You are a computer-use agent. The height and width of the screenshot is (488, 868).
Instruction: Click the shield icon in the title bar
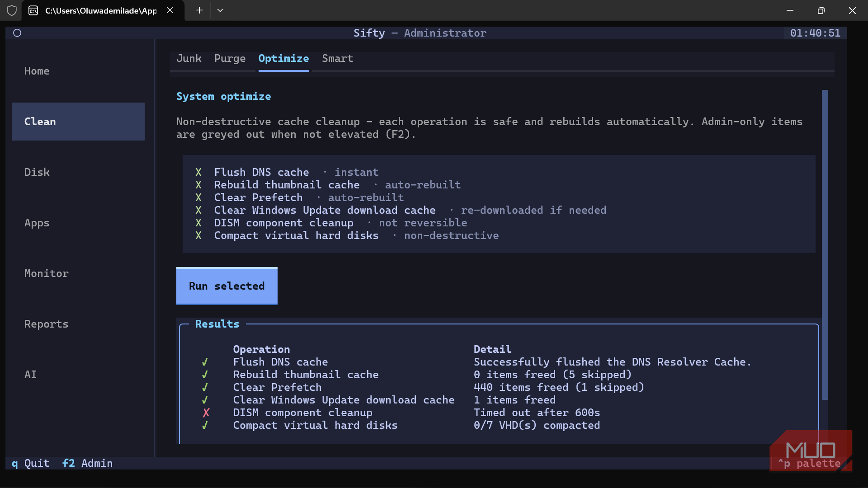[12, 10]
